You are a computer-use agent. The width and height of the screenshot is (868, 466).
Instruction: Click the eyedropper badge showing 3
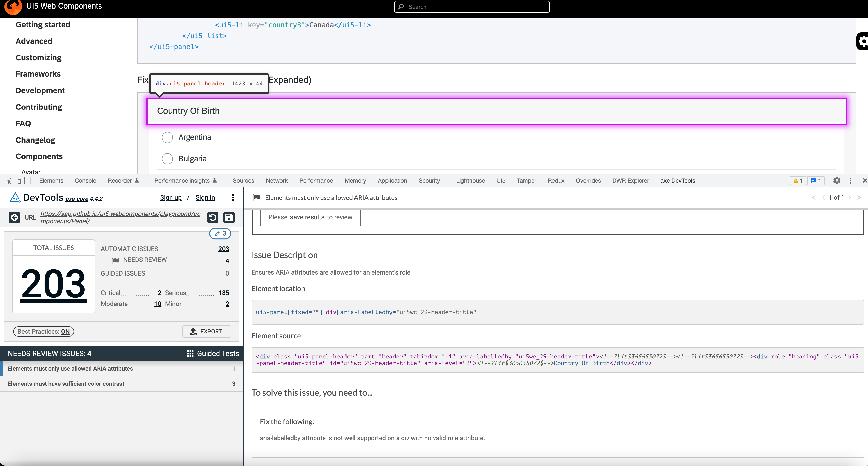click(x=220, y=233)
